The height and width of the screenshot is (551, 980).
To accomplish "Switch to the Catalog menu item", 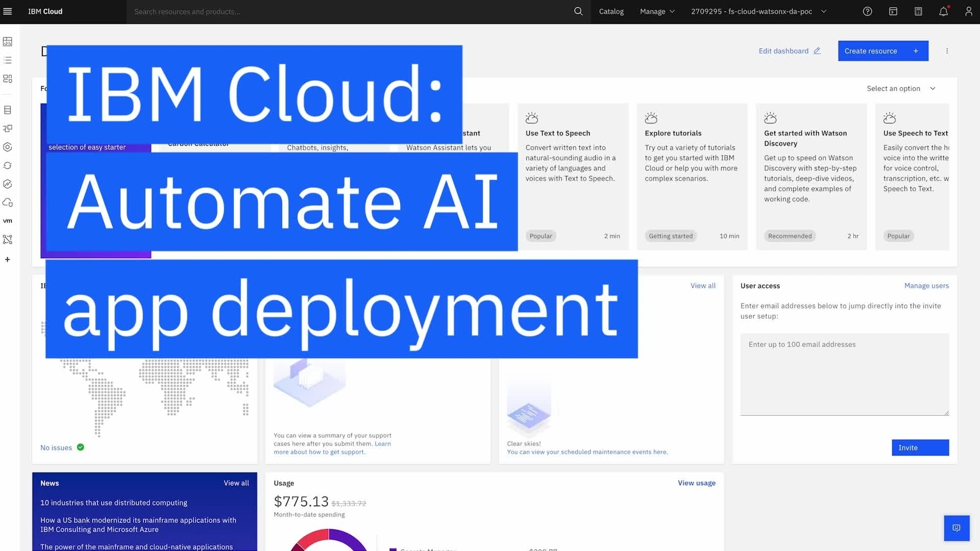I will coord(610,11).
